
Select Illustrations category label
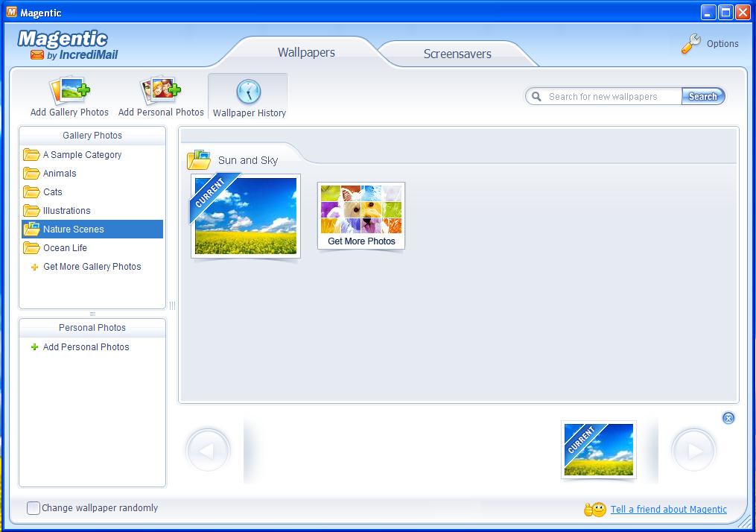pyautogui.click(x=66, y=211)
